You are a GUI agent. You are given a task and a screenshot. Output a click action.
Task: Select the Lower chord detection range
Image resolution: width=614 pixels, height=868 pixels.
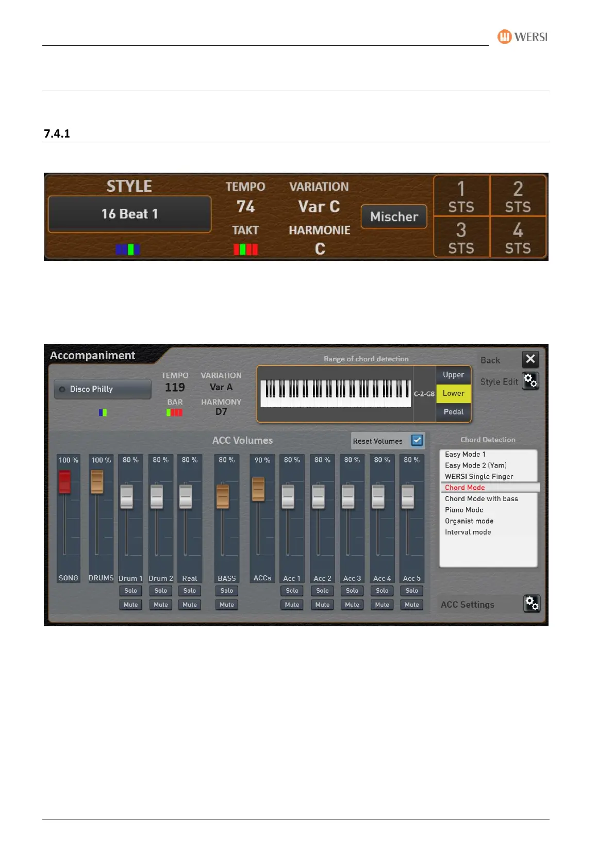(454, 393)
